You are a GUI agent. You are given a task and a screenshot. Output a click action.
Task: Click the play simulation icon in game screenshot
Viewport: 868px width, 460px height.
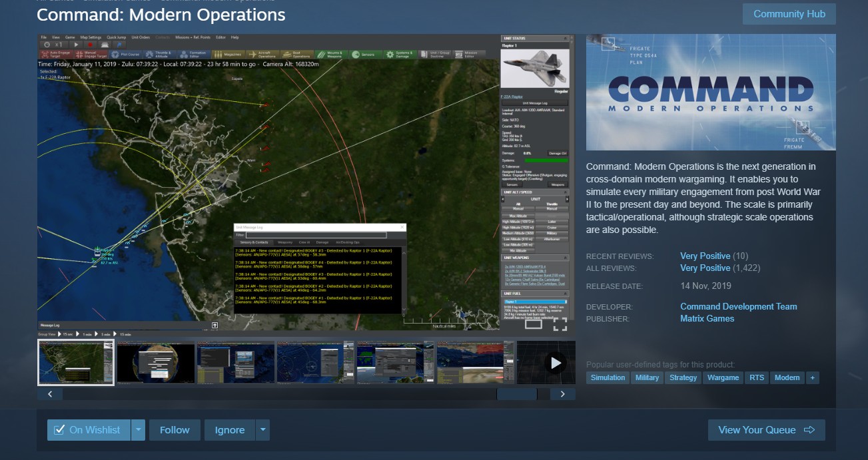click(x=77, y=45)
